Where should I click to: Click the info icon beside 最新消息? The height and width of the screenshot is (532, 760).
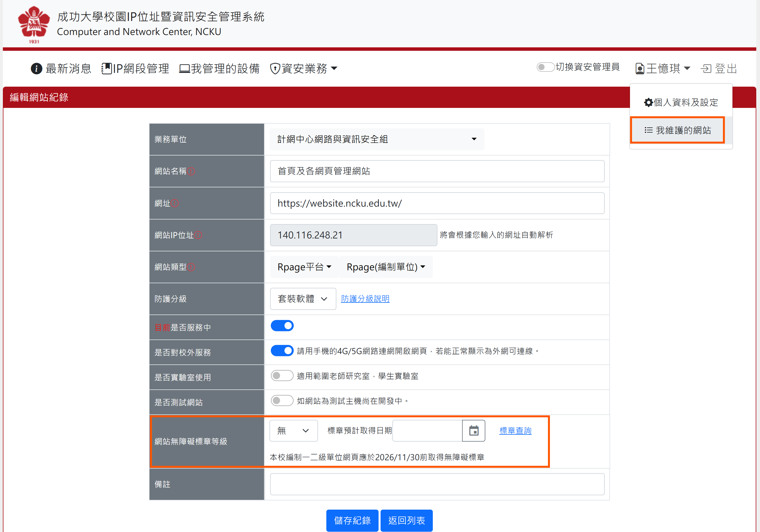pos(36,69)
